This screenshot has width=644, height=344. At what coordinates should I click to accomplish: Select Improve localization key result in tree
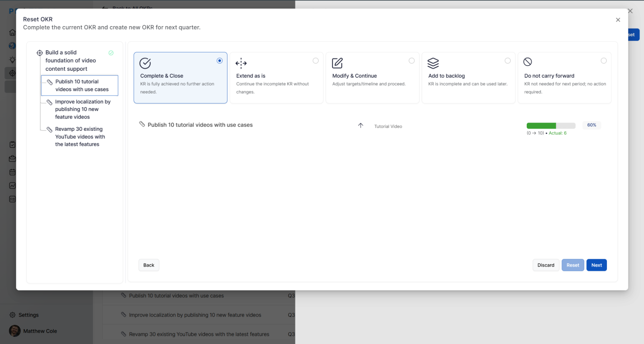(82, 109)
